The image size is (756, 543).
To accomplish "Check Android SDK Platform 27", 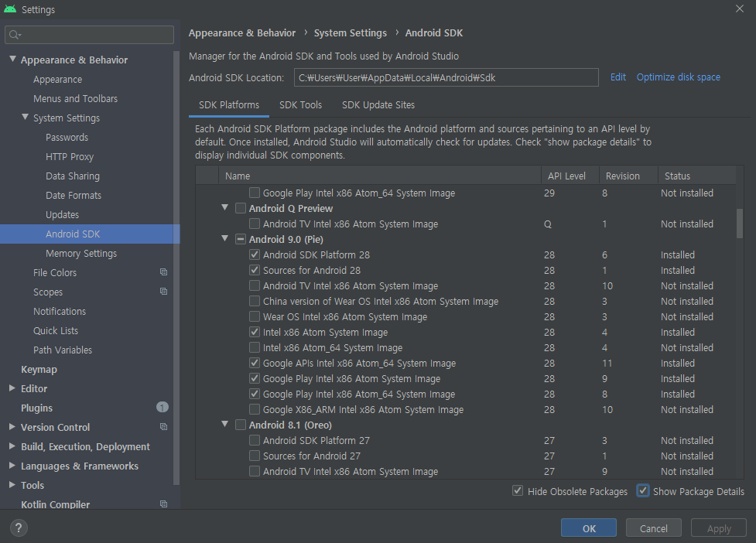I will point(255,440).
